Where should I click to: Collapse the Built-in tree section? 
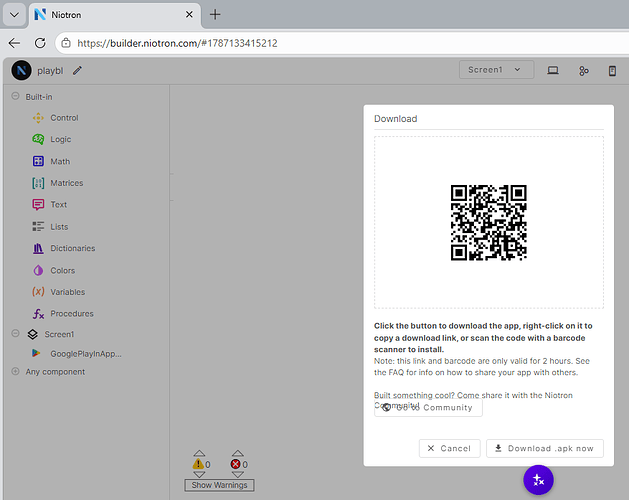(x=15, y=96)
